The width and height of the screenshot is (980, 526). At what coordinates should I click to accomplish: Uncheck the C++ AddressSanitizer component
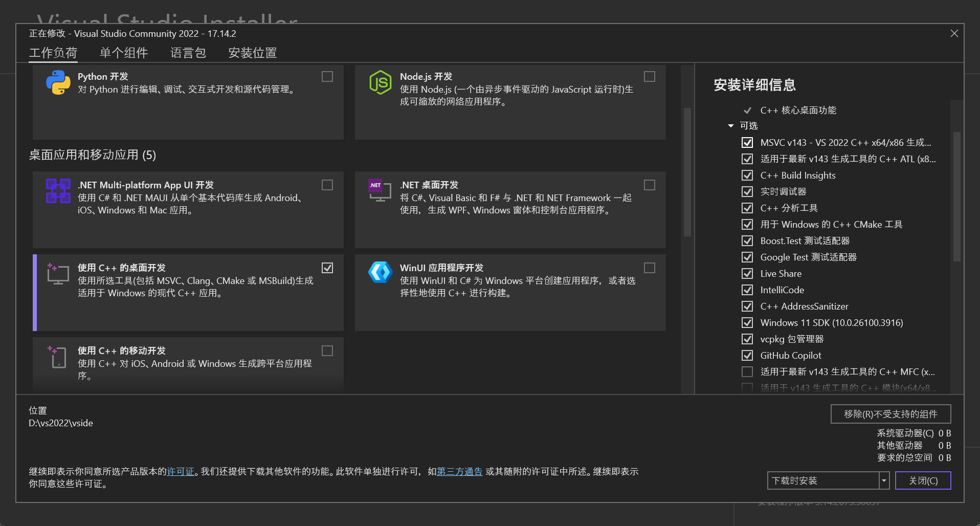click(747, 306)
